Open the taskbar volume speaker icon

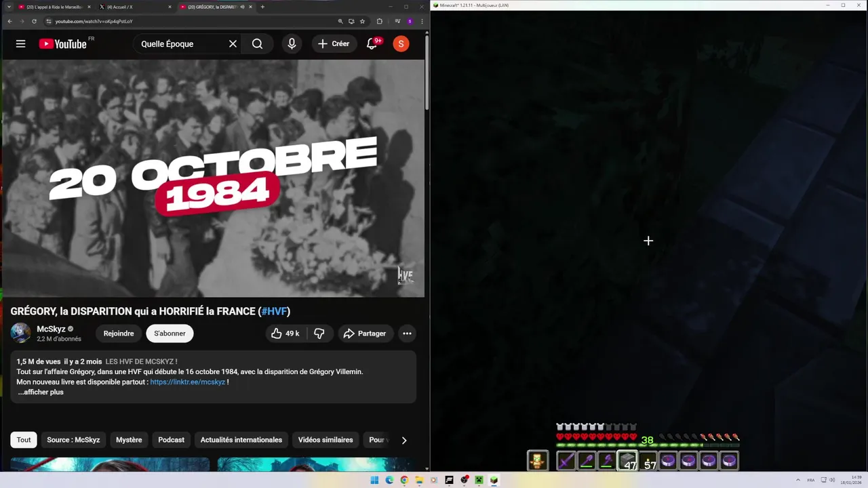(x=831, y=480)
